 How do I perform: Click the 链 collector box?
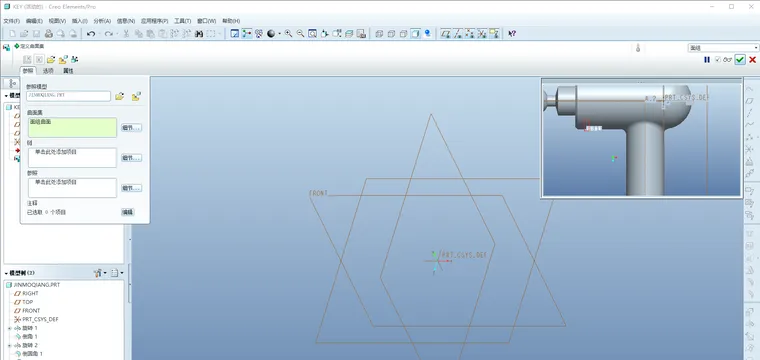point(72,157)
